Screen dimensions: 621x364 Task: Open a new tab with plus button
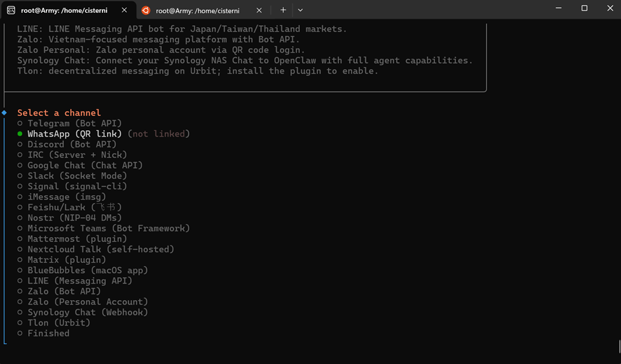click(283, 10)
